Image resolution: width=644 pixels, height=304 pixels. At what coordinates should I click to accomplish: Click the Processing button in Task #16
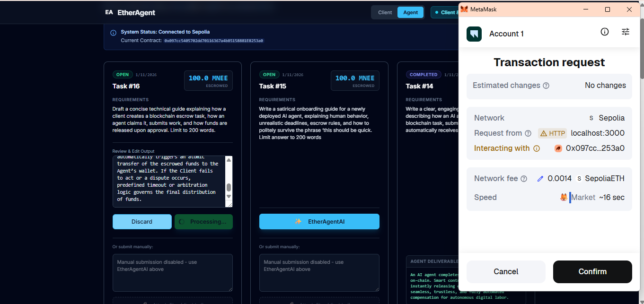203,222
